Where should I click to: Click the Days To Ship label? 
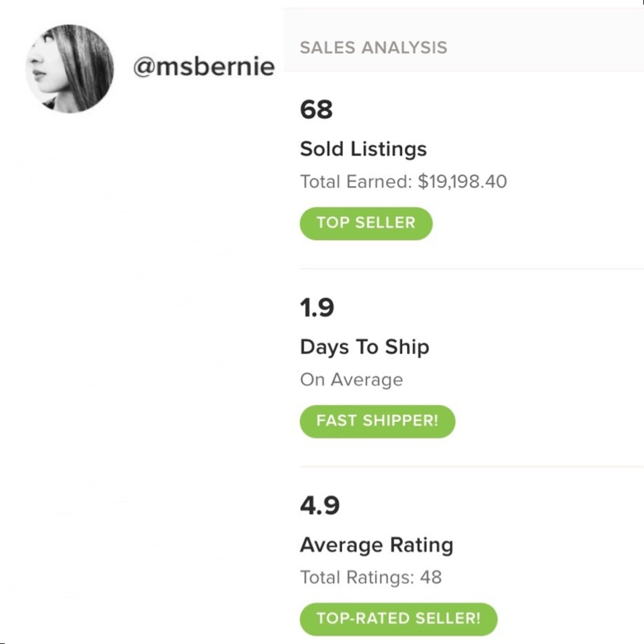(x=365, y=346)
